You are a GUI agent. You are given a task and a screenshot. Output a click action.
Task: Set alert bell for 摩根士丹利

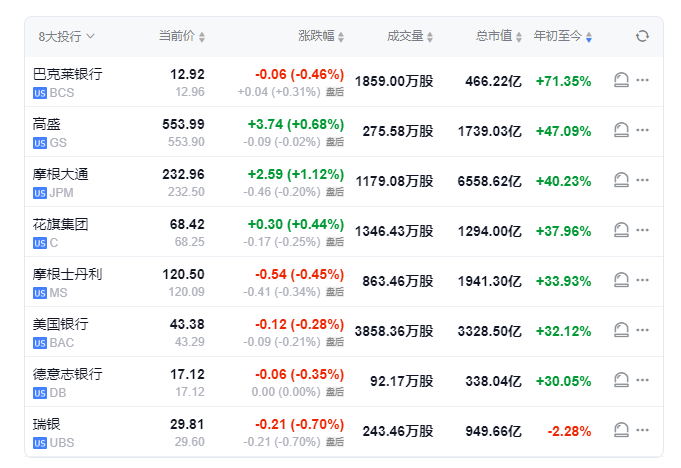point(621,280)
